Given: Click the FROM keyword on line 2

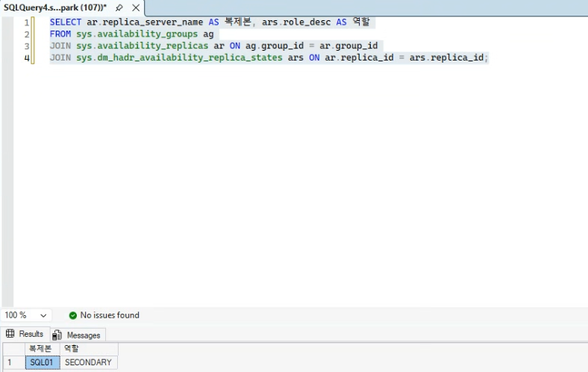Looking at the screenshot, I should click(60, 34).
